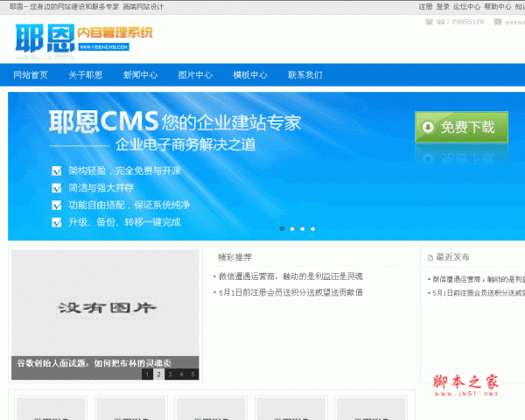Click banner text 架构轻盈，完全免费与开源
The height and width of the screenshot is (420, 525).
(x=124, y=171)
